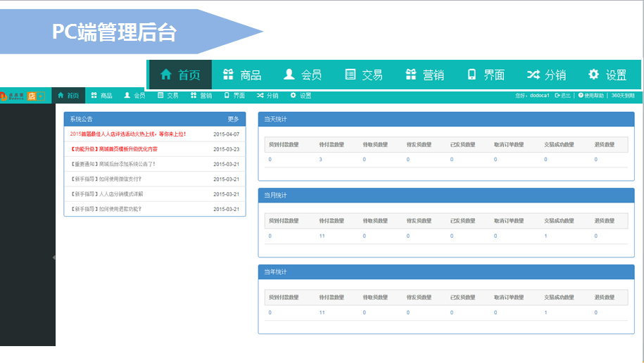Open 营销 in the small top navigation bar
644x363 pixels.
201,95
